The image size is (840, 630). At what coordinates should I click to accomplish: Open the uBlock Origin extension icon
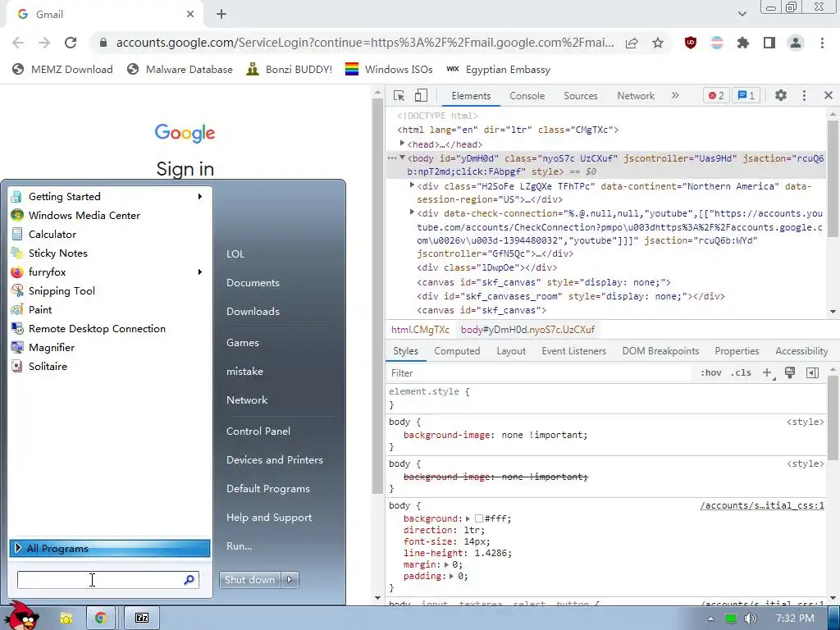coord(691,43)
